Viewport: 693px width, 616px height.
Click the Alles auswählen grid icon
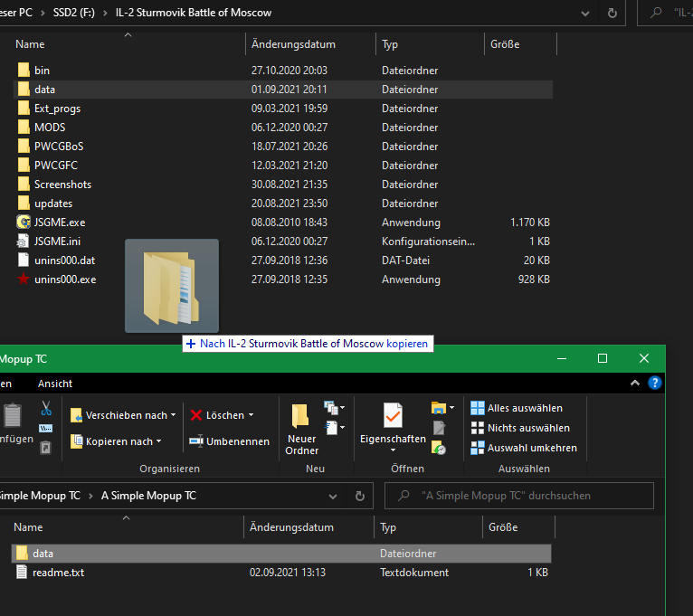pos(478,408)
